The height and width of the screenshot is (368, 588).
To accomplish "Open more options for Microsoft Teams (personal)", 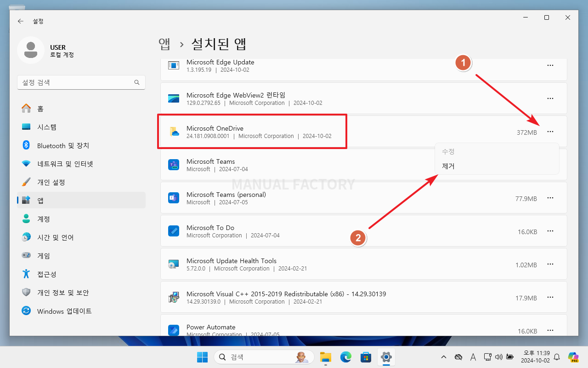I will 550,198.
